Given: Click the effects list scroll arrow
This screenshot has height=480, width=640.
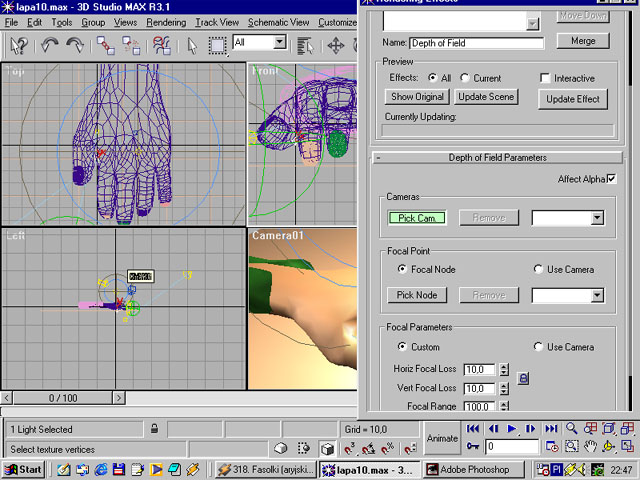Looking at the screenshot, I should pos(532,24).
